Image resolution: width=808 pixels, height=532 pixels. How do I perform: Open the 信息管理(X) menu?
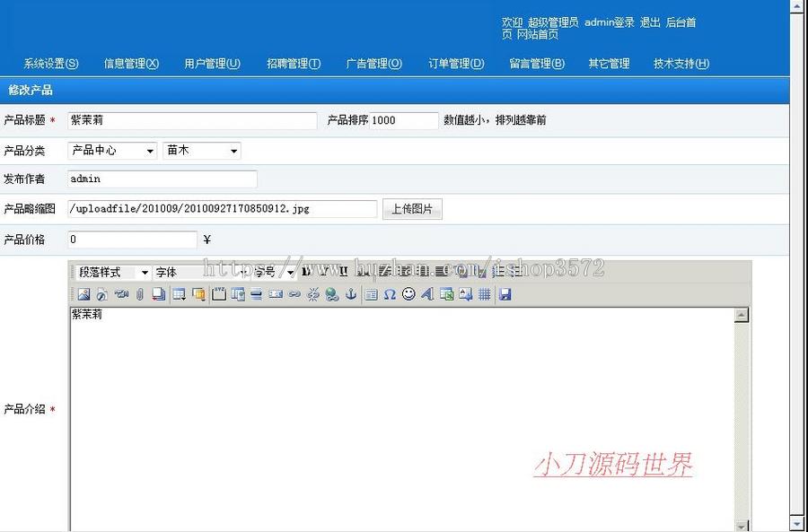131,64
